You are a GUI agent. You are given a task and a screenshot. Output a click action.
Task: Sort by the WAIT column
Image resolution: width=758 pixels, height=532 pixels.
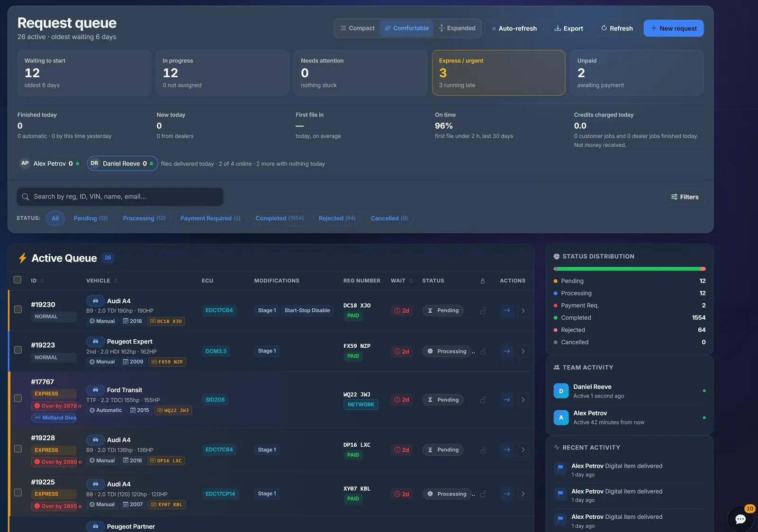point(402,281)
